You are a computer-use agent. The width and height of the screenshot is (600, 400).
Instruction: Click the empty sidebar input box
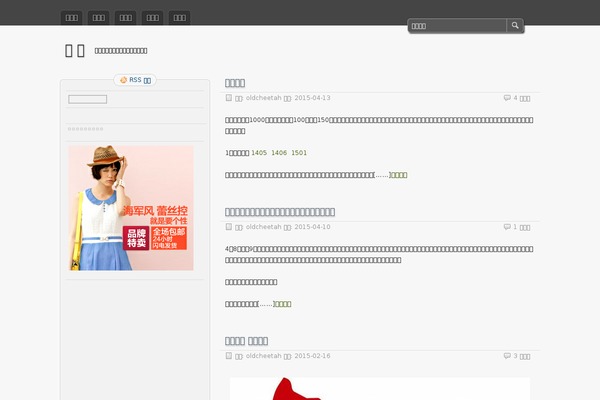tap(88, 99)
